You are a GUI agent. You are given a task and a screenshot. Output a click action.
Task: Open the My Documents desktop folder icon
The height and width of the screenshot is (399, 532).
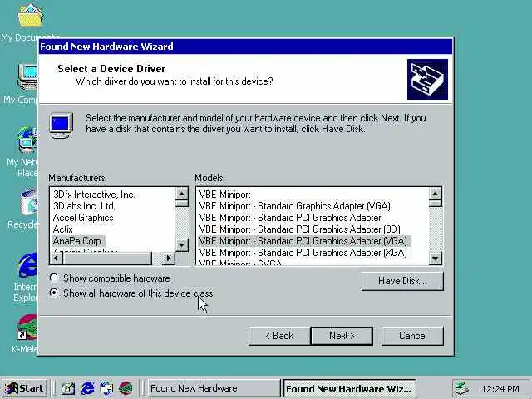coord(30,17)
